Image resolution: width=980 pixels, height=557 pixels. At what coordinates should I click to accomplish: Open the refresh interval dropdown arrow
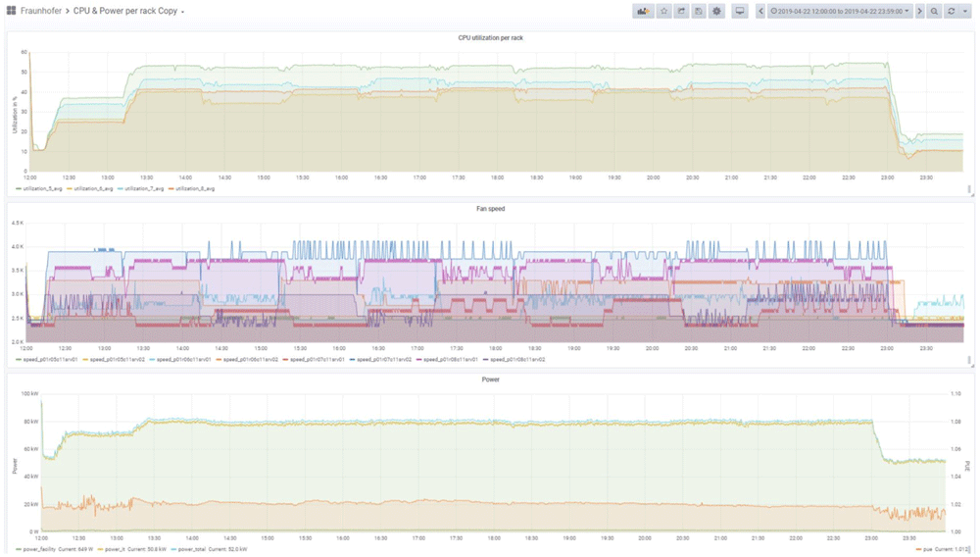(965, 11)
